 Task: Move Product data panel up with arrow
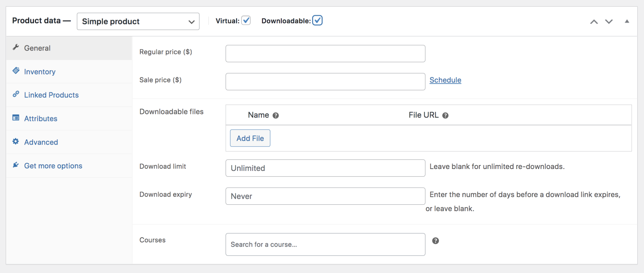click(x=594, y=22)
